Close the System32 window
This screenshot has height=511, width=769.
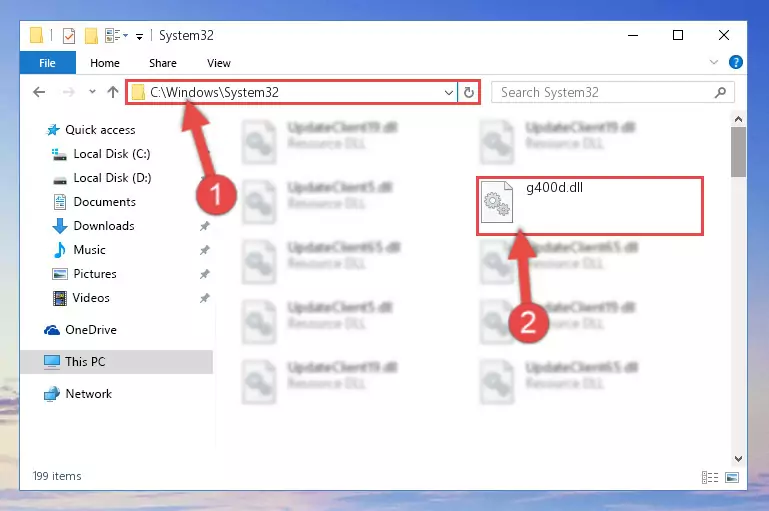coord(723,35)
